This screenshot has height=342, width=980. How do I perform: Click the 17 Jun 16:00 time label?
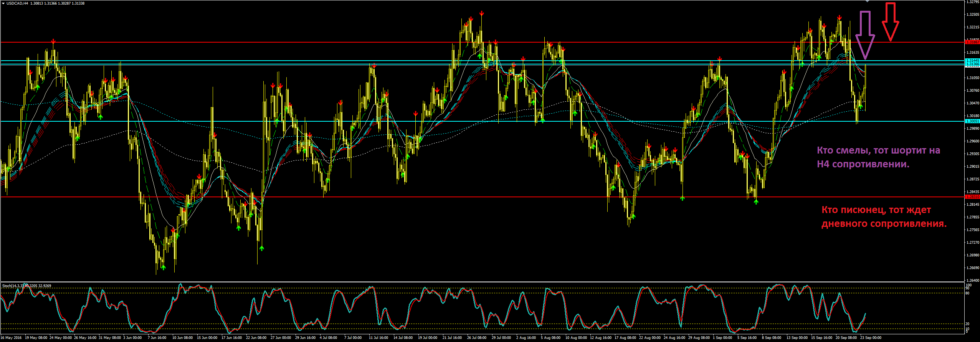click(x=231, y=338)
